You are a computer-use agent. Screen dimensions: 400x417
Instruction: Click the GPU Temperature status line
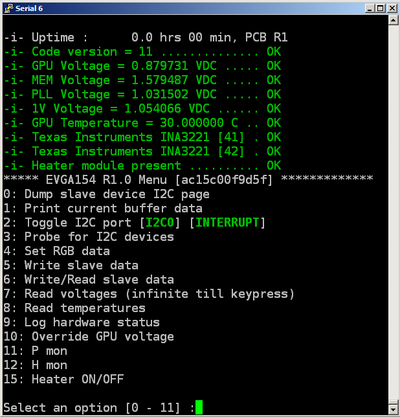(x=142, y=123)
